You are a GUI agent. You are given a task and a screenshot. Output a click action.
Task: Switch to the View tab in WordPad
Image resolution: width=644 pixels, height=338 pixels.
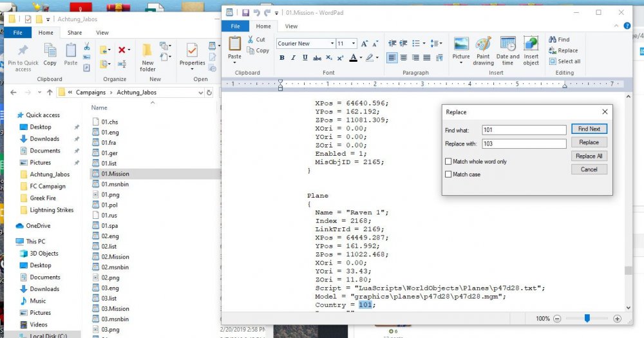click(x=291, y=26)
